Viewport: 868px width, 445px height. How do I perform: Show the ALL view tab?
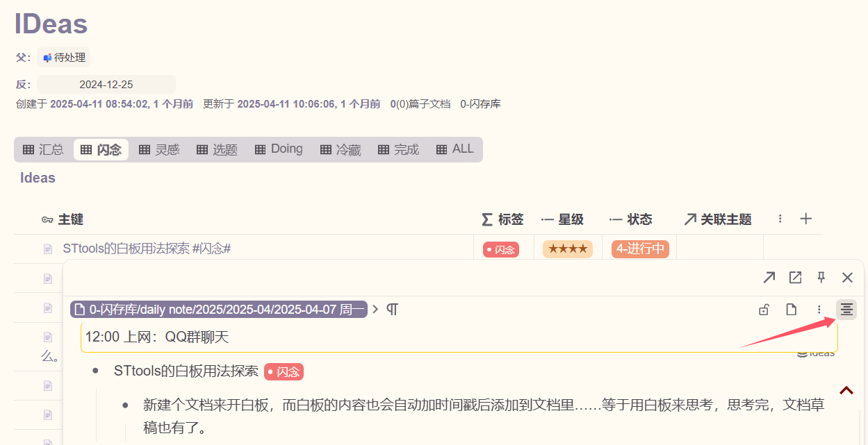(455, 149)
